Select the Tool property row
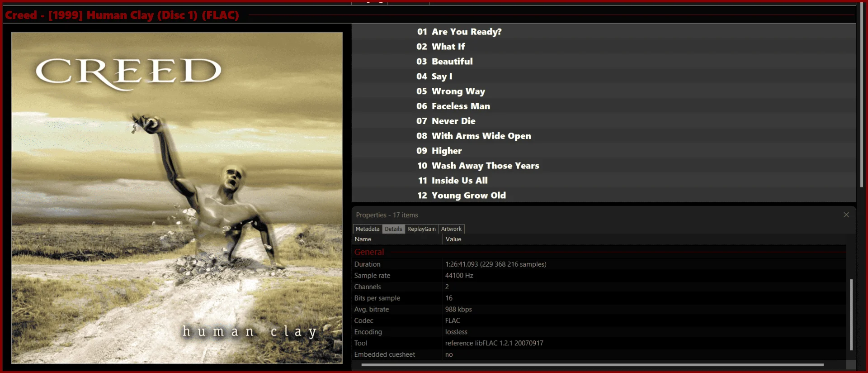Image resolution: width=868 pixels, height=373 pixels. pos(599,343)
